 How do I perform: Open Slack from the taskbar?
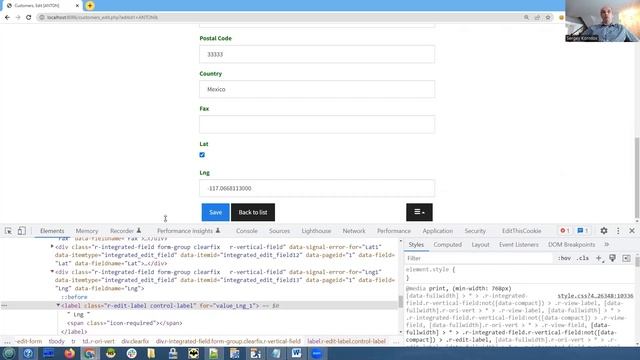coord(131,353)
